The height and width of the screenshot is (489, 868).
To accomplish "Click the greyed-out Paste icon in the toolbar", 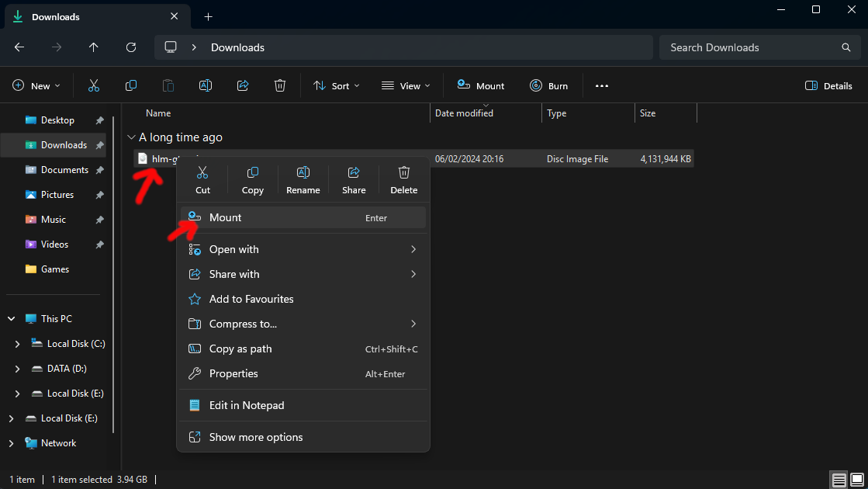I will [x=168, y=86].
